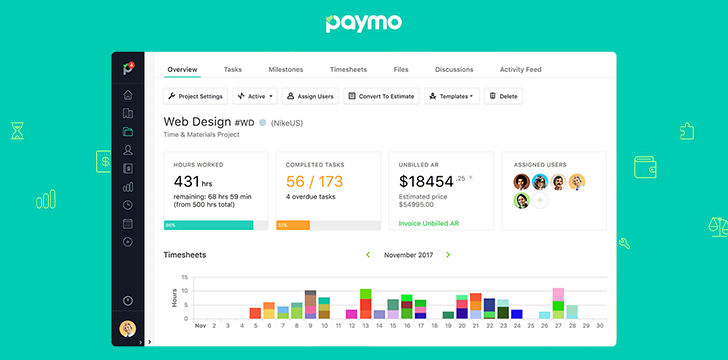Click the $18454 unbilled amount
Screen dimensions: 728x360
pyautogui.click(x=426, y=181)
